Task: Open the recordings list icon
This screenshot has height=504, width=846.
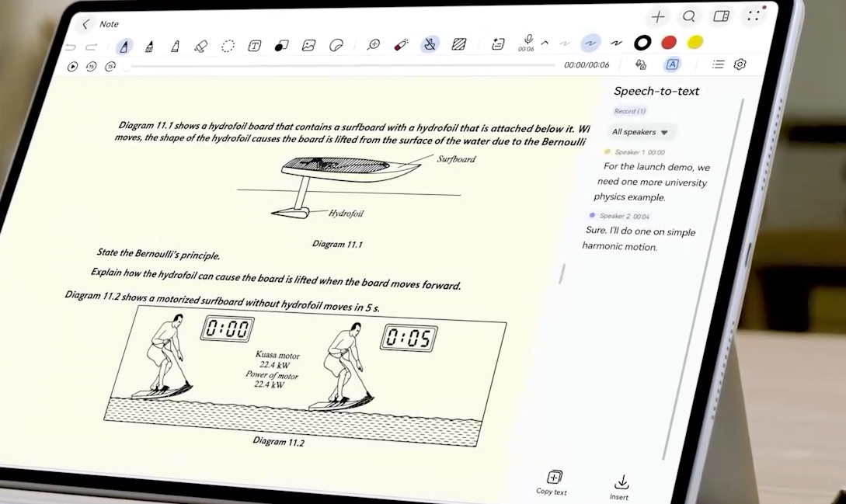Action: tap(718, 64)
